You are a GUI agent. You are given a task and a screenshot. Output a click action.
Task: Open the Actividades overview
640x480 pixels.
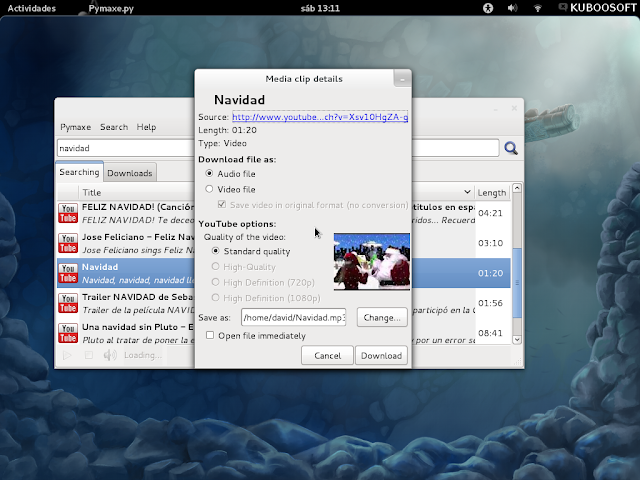(32, 8)
